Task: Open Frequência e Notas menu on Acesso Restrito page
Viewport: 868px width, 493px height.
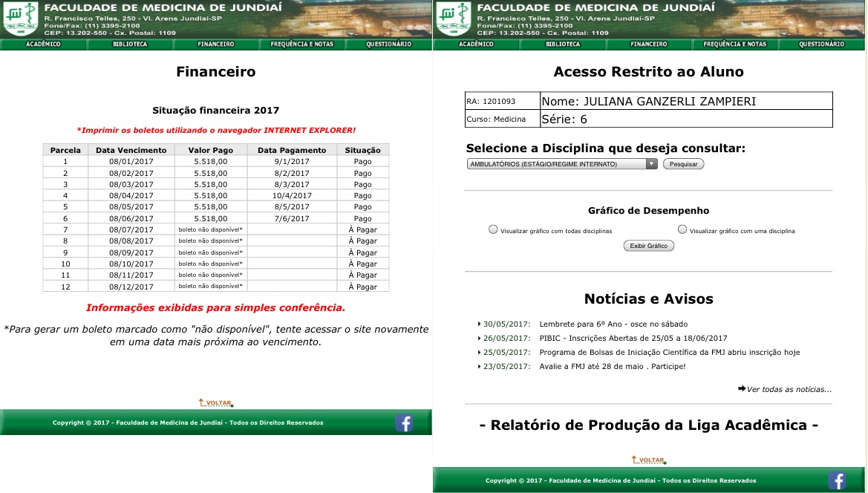Action: [735, 45]
